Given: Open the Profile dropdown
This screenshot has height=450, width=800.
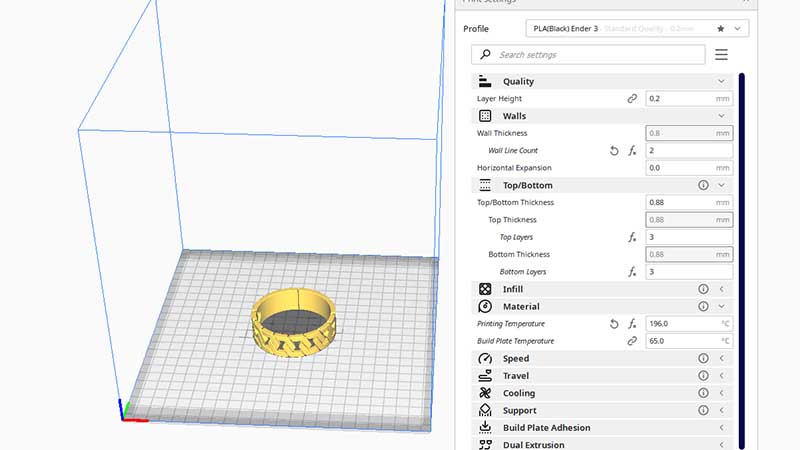Looking at the screenshot, I should tap(637, 29).
